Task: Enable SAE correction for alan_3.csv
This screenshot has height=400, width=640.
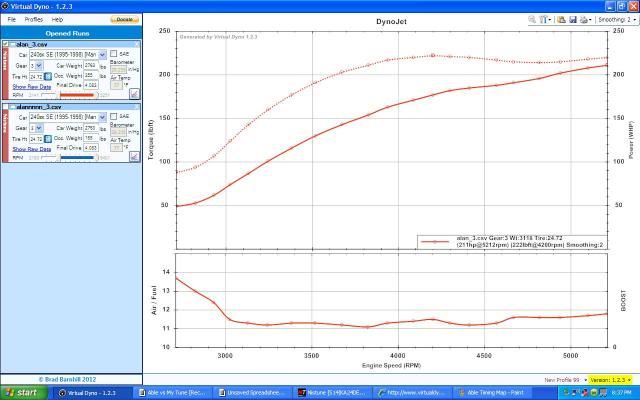Action: click(114, 54)
